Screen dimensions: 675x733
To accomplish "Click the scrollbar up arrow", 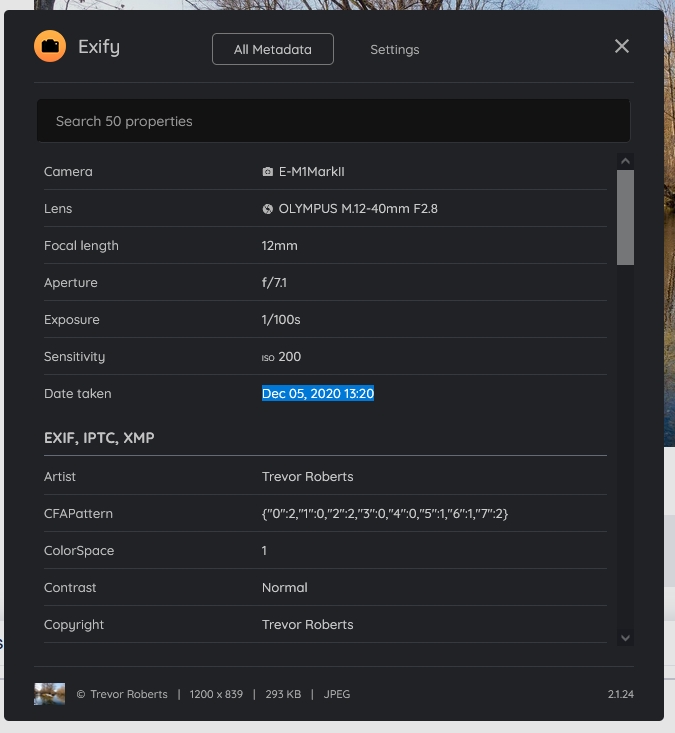I will pyautogui.click(x=625, y=161).
